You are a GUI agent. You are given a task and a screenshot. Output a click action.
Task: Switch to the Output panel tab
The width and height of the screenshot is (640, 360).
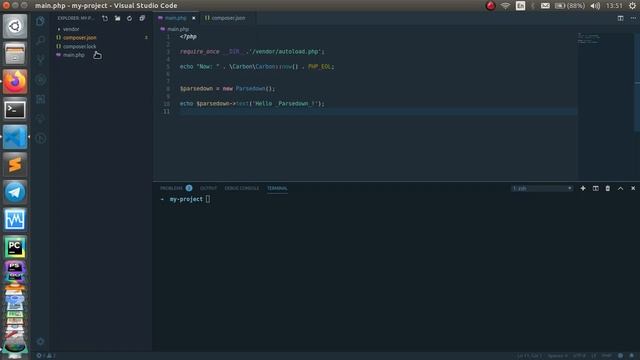[x=209, y=188]
